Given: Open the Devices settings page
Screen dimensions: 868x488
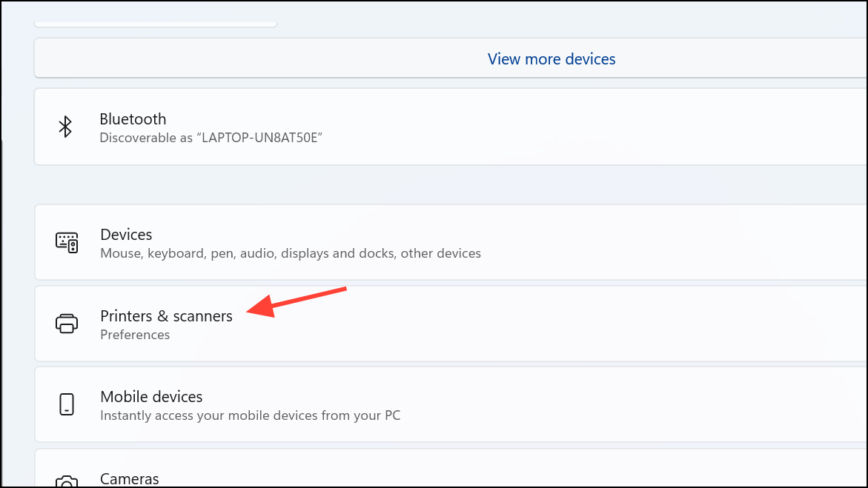Looking at the screenshot, I should [x=126, y=235].
